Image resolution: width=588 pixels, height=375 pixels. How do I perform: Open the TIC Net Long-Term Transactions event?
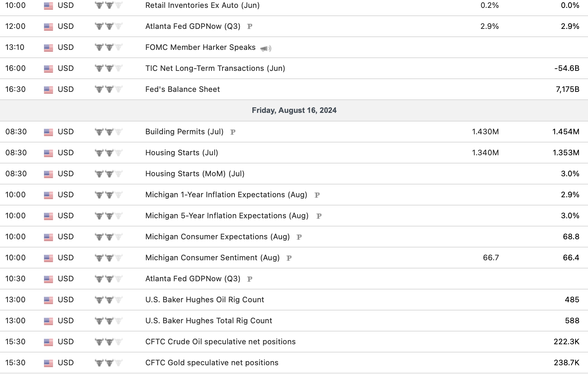pos(215,68)
